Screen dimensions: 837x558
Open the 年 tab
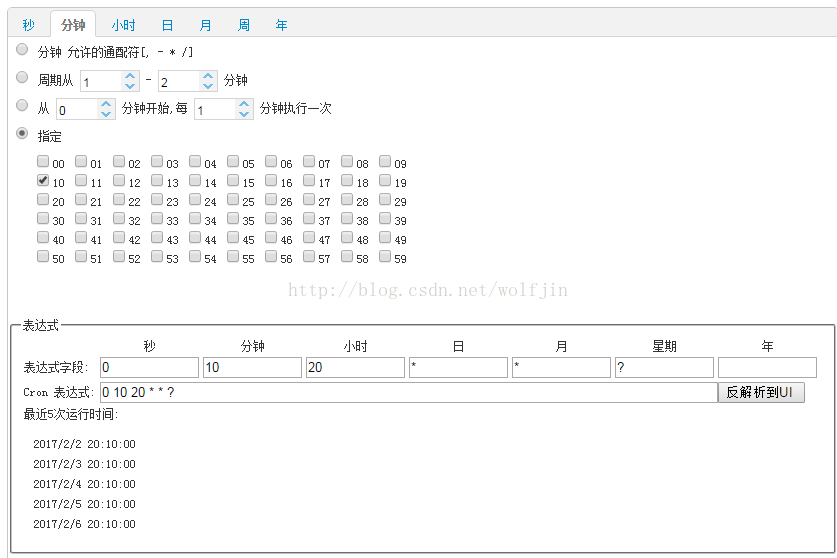pyautogui.click(x=281, y=25)
